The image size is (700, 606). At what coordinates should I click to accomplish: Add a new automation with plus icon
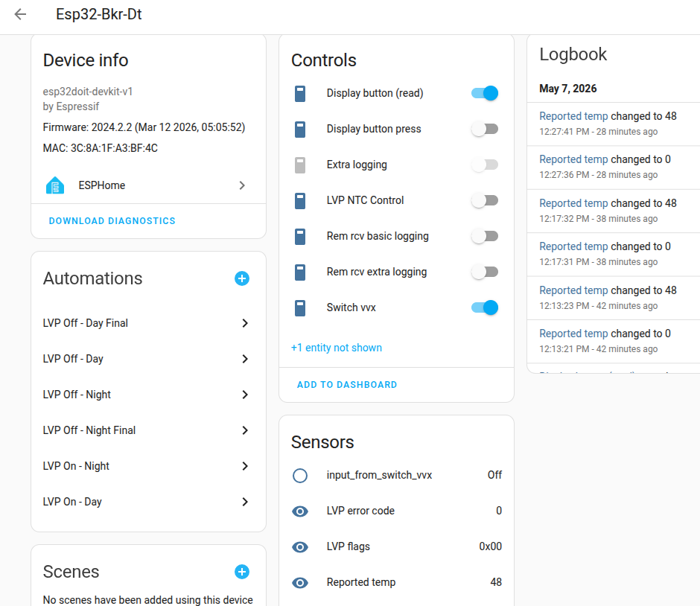click(242, 278)
